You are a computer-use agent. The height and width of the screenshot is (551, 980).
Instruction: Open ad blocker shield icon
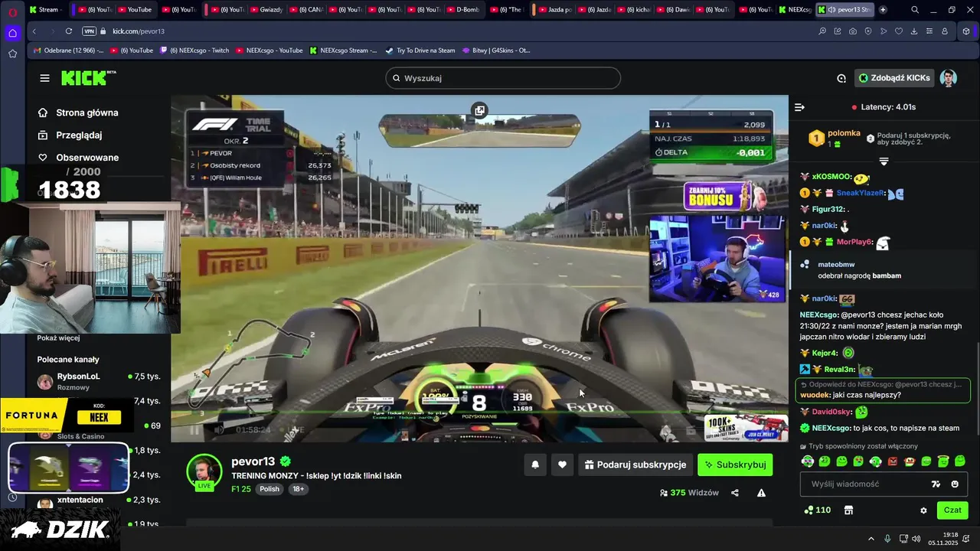point(868,31)
